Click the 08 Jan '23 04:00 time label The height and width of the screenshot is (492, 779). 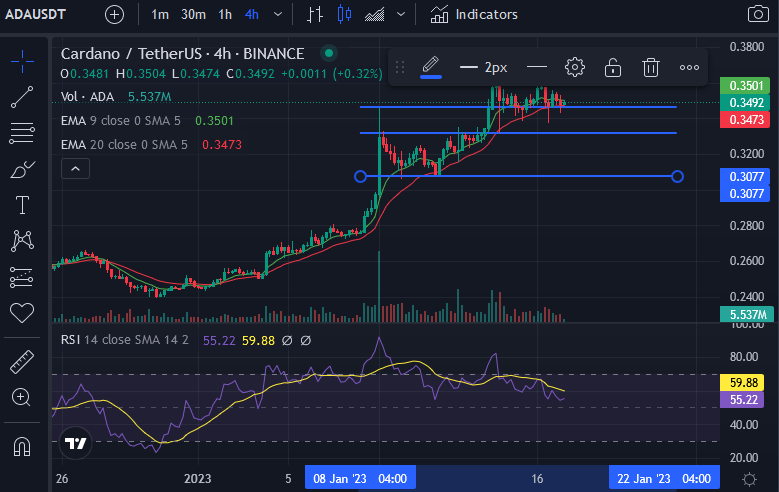360,479
